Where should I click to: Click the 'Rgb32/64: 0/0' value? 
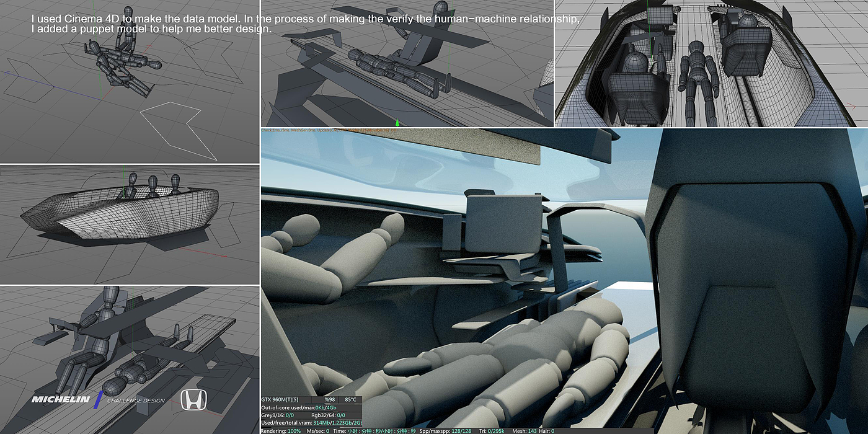point(329,415)
